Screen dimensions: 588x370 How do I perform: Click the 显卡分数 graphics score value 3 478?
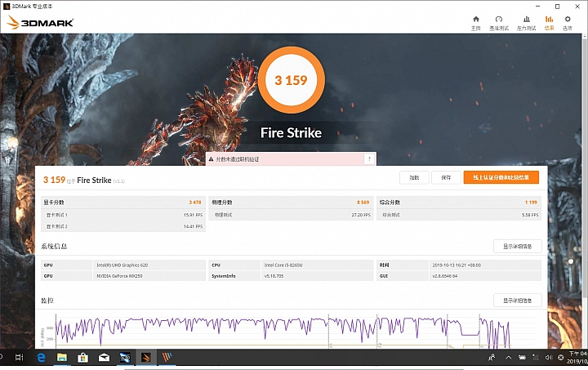coord(195,203)
